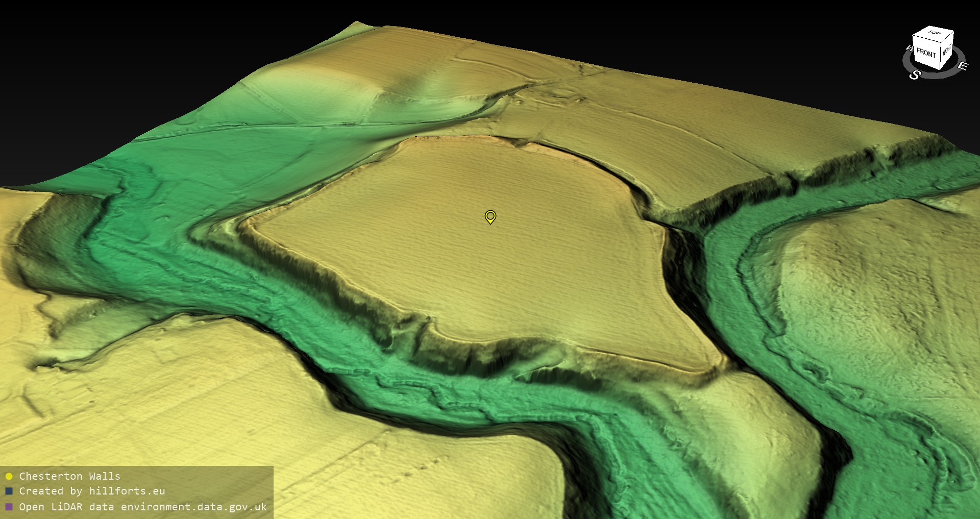Viewport: 980px width, 519px height.
Task: Click the FRONT face of the view cube
Action: [x=925, y=53]
